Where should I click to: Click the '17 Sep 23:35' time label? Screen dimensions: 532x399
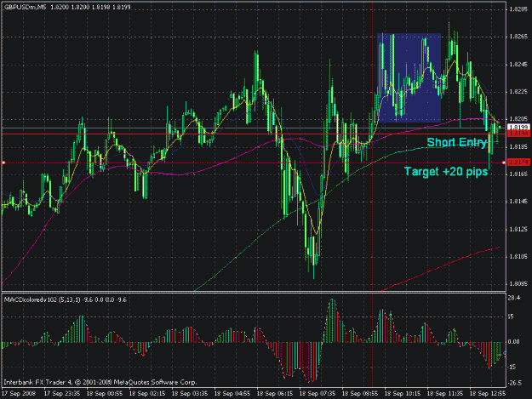62,394
